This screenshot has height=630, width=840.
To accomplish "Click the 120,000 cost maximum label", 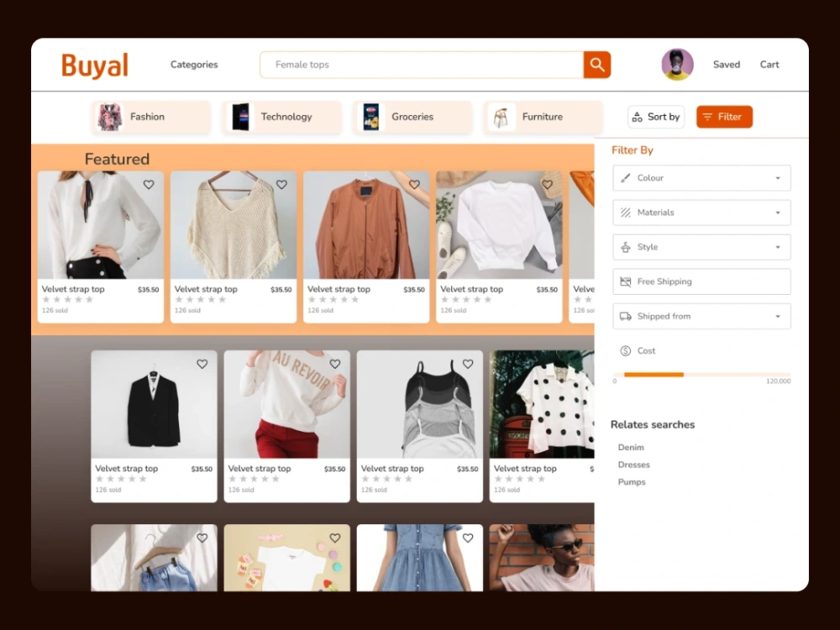I will [779, 381].
